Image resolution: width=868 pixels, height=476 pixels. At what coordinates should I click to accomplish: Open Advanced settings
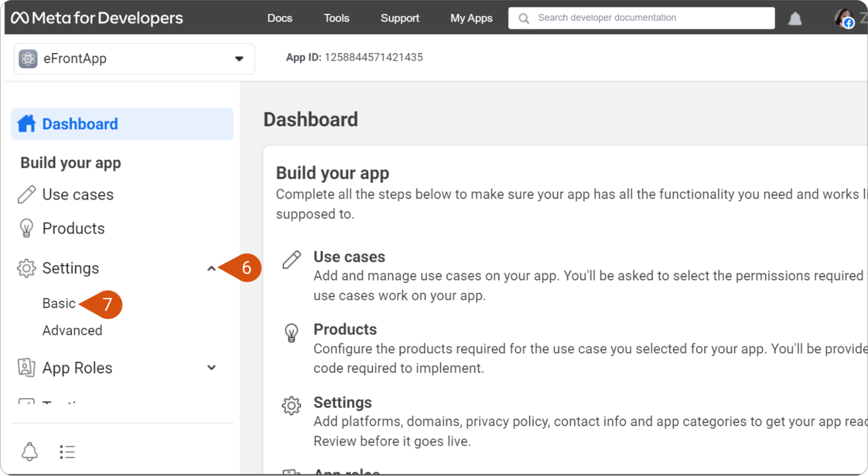tap(72, 330)
